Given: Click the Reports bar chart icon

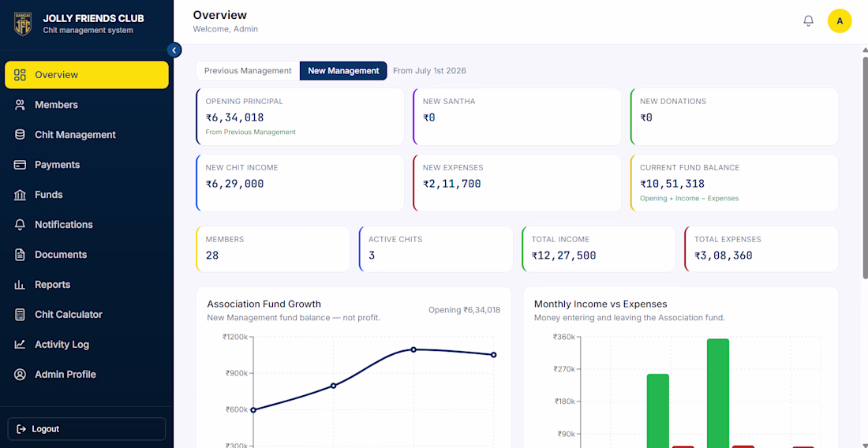Looking at the screenshot, I should pos(20,284).
